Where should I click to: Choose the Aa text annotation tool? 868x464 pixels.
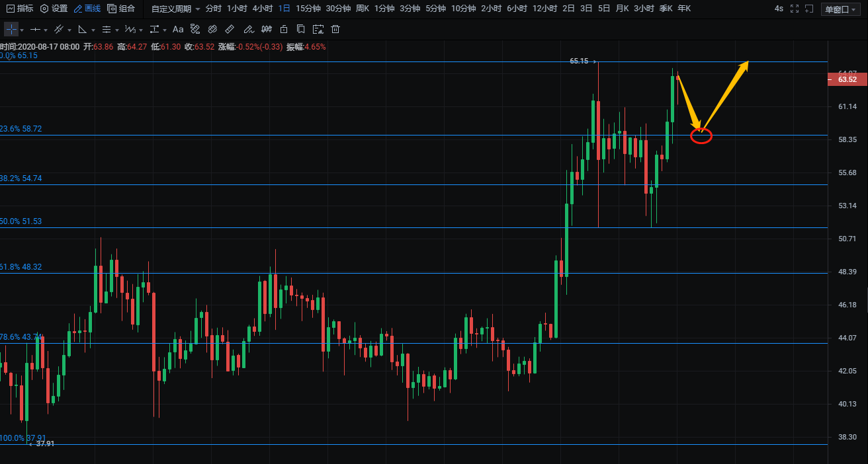(177, 30)
